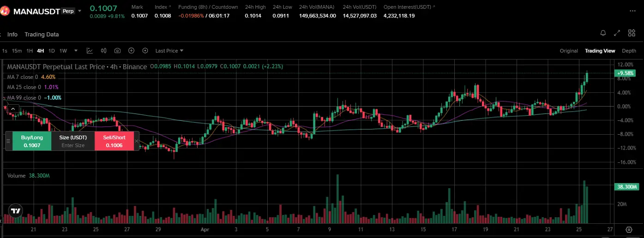Select the 1W interval
Image resolution: width=644 pixels, height=238 pixels.
(63, 51)
